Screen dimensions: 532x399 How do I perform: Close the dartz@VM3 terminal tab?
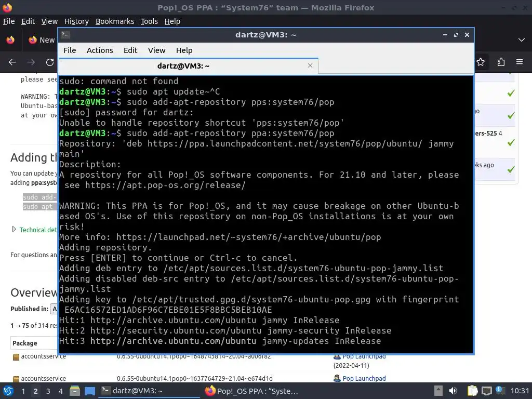310,65
